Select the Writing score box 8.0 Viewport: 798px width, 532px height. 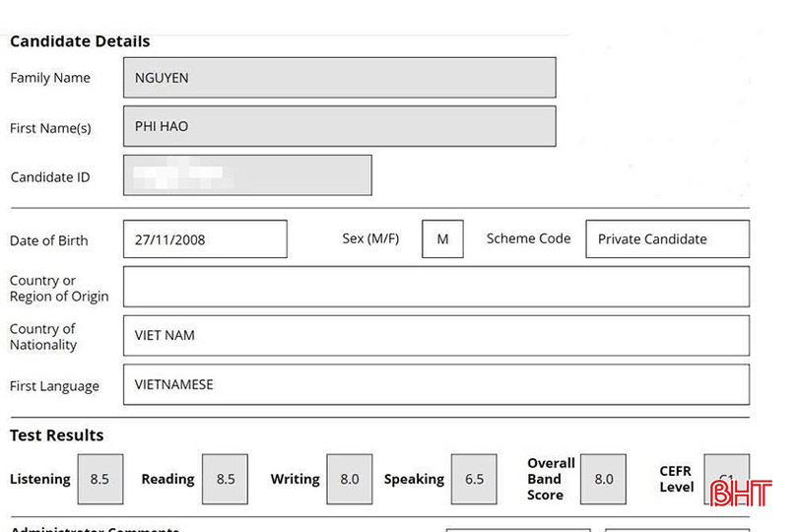click(349, 479)
